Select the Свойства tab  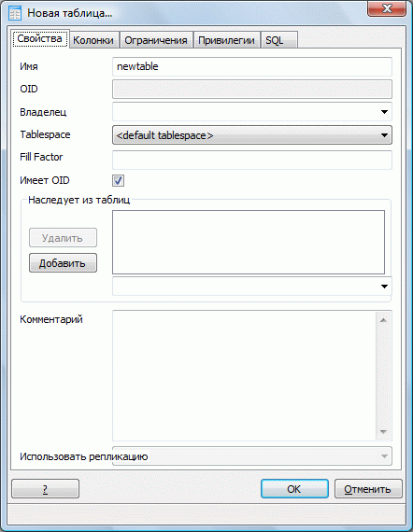40,38
